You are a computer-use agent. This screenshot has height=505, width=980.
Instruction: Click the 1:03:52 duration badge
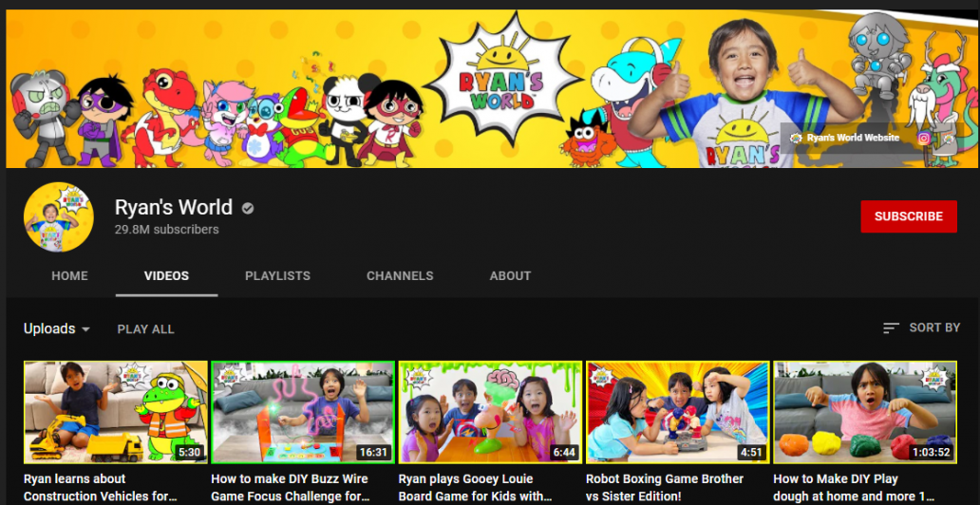point(930,451)
